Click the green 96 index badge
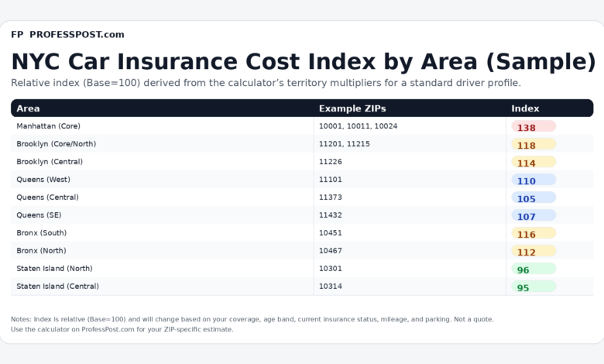 pyautogui.click(x=533, y=270)
